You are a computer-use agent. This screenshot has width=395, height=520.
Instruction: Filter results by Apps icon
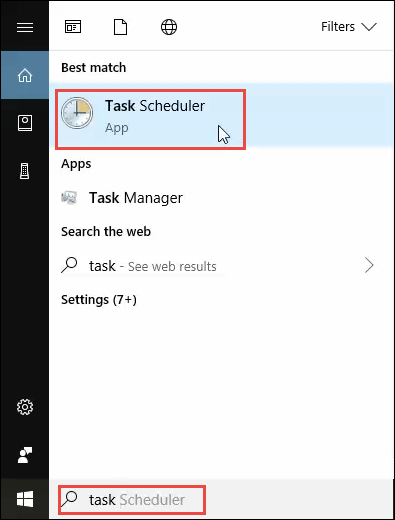[73, 27]
